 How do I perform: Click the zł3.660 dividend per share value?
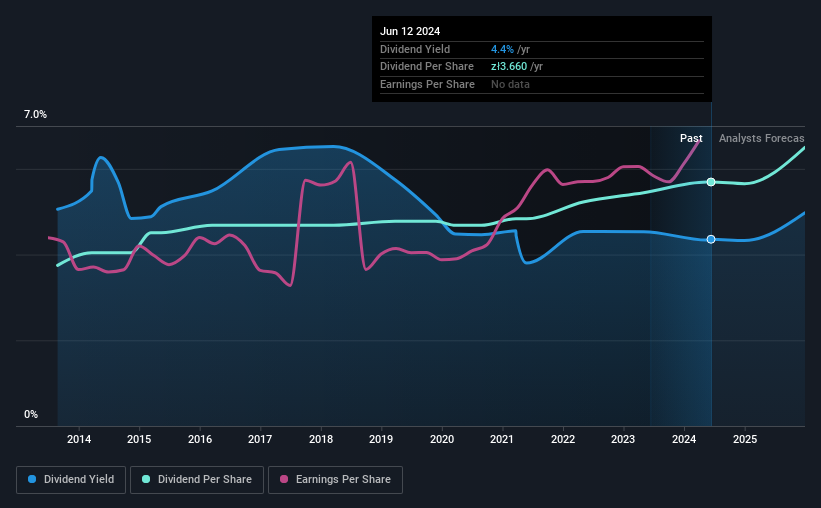tap(509, 67)
